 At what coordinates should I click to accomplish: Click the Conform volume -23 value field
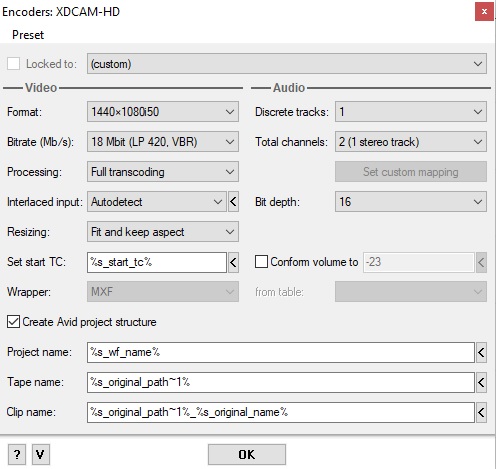point(419,262)
